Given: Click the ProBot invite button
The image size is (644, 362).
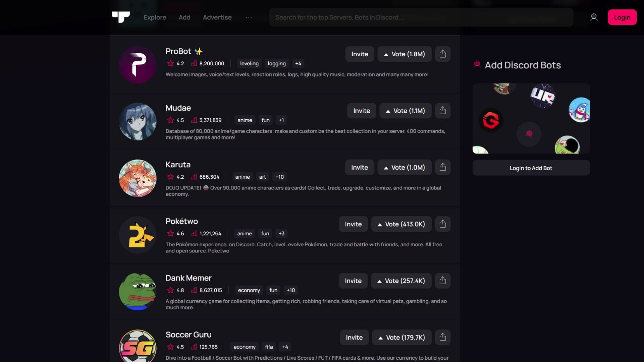Looking at the screenshot, I should click(360, 54).
